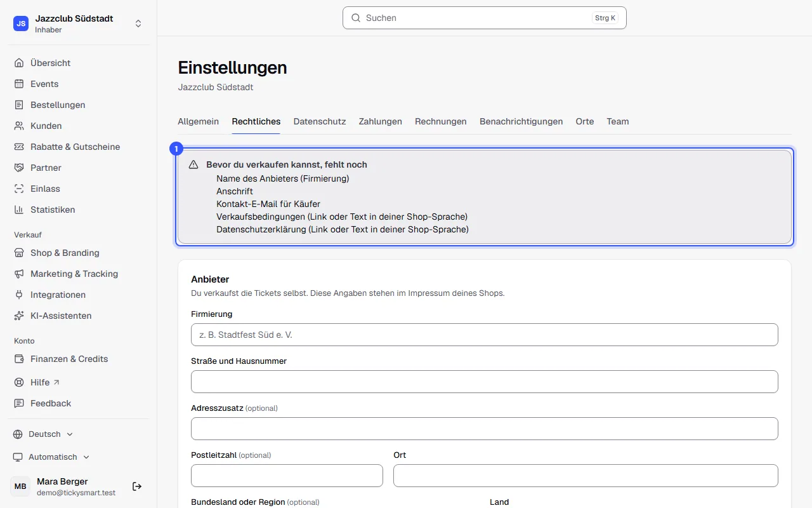Viewport: 812px width, 508px height.
Task: Click the calendar icon for Events
Action: tap(19, 84)
